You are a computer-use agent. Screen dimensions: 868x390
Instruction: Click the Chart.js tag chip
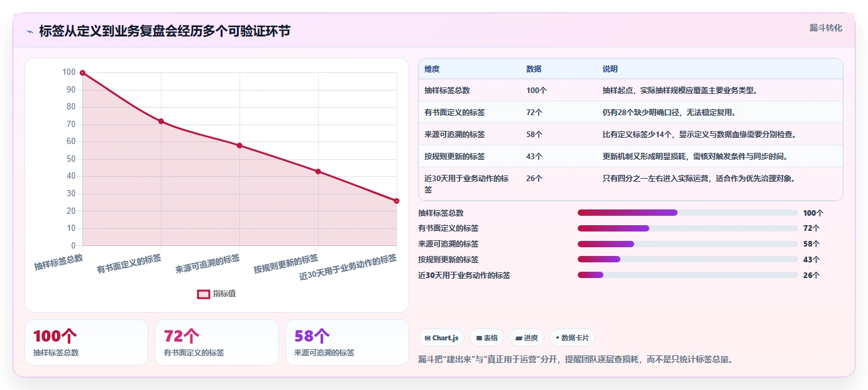click(x=441, y=338)
